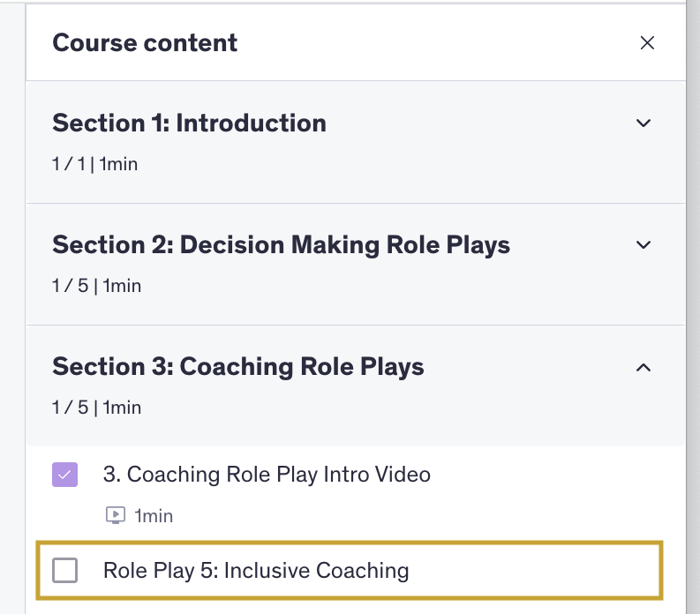The height and width of the screenshot is (614, 700).
Task: Click Section 2's "1 / 5 | 1min" progress text
Action: coord(96,286)
